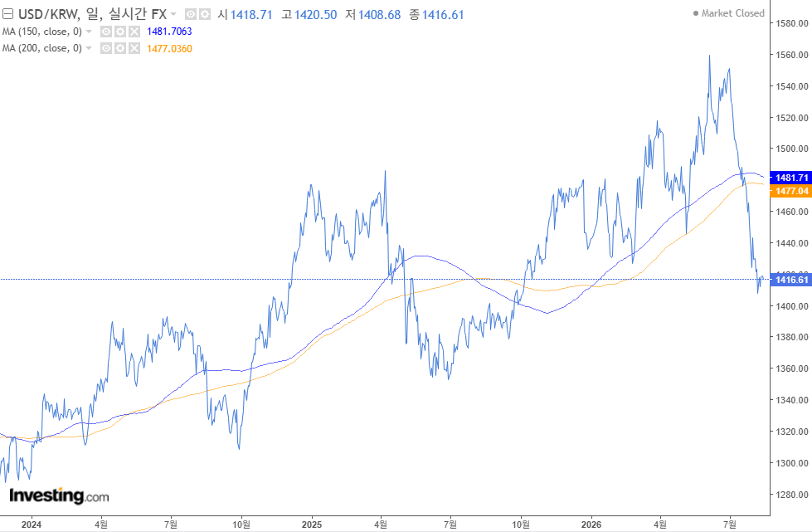
Task: Click the low price 1408.68
Action: point(380,14)
